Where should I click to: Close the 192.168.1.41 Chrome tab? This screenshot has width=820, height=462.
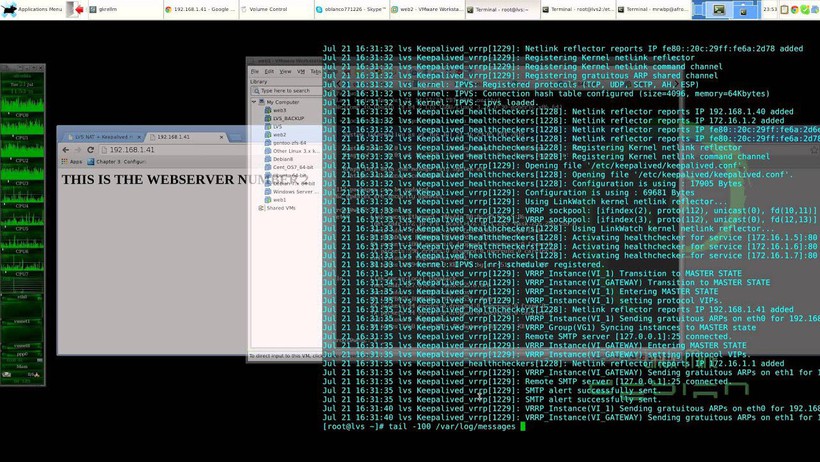click(221, 137)
